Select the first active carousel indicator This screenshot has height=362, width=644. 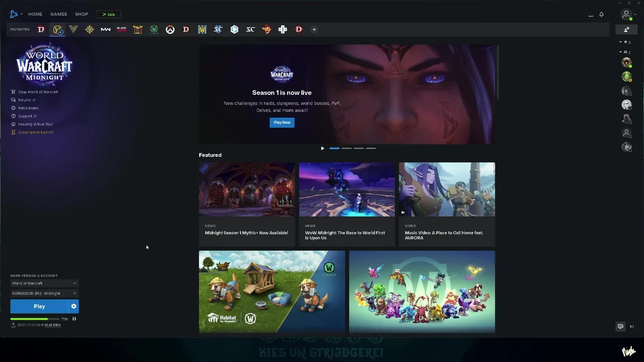click(x=335, y=148)
